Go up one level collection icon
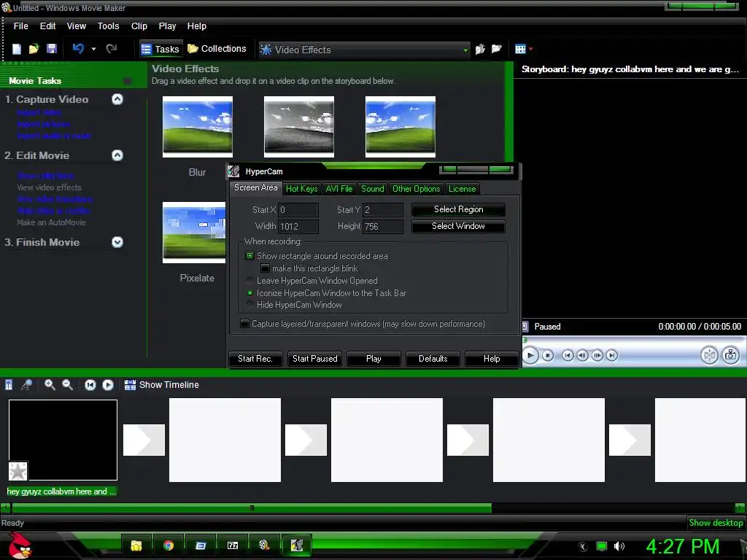The height and width of the screenshot is (560, 747). pyautogui.click(x=480, y=49)
